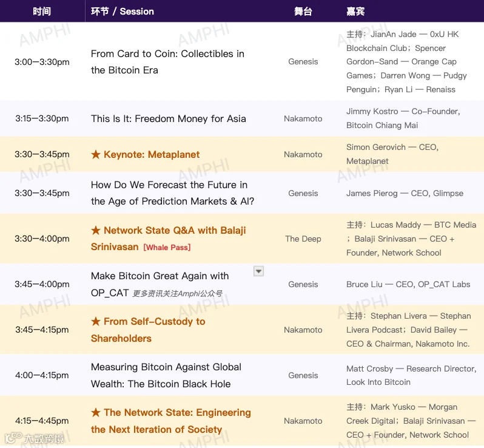Click The Network State: Engineering session title

pos(171,421)
